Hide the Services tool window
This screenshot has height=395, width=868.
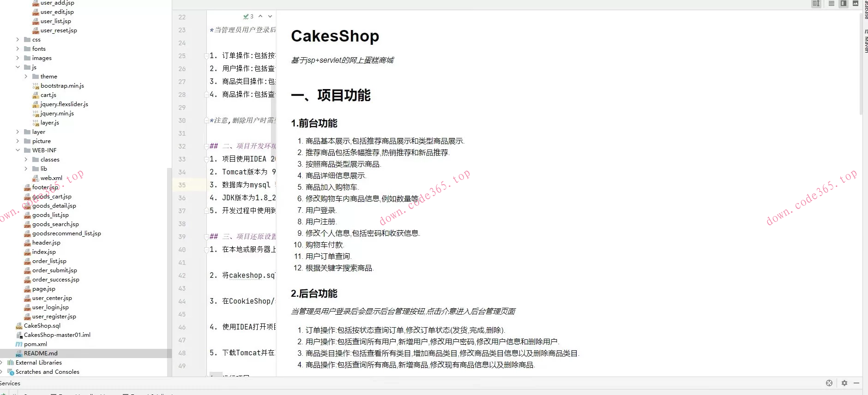coord(856,383)
